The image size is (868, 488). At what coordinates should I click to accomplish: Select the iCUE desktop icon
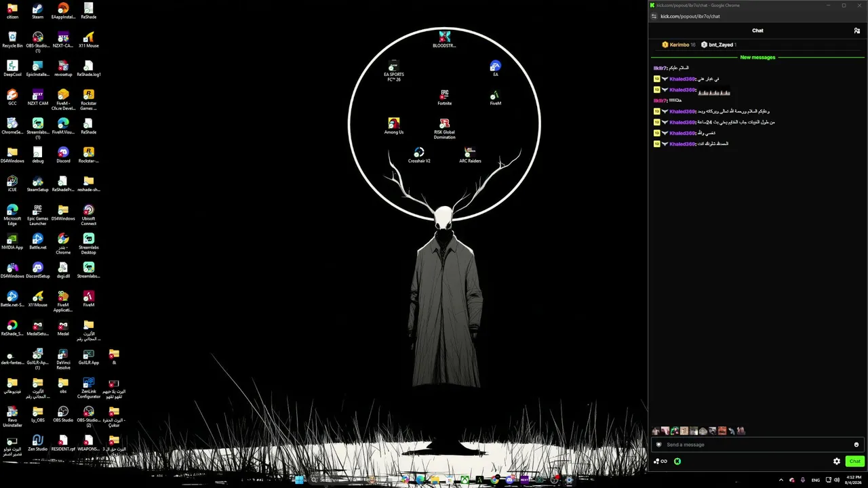click(12, 183)
